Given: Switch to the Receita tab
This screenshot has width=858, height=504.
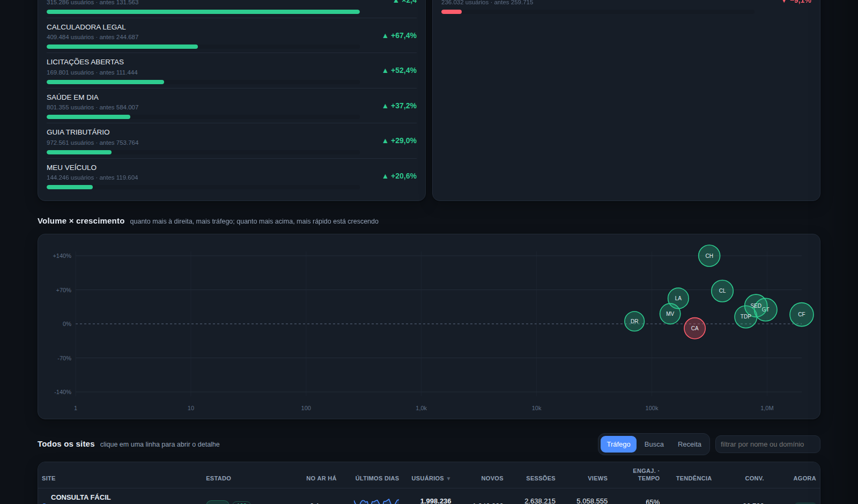Looking at the screenshot, I should point(689,444).
